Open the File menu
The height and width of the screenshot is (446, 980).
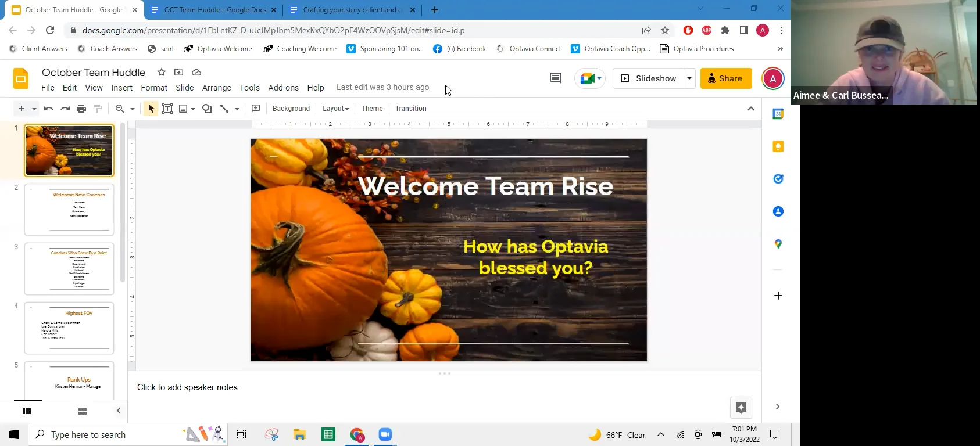(48, 88)
